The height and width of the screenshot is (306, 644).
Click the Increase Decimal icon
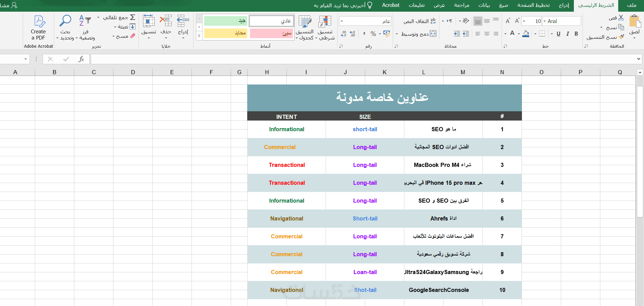tap(352, 33)
